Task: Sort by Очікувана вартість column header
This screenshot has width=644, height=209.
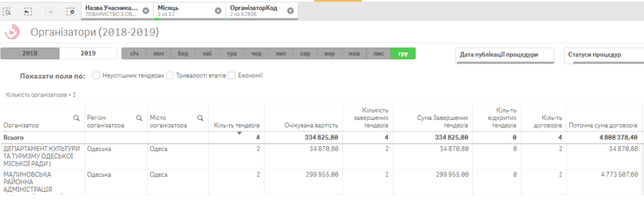Action: [x=311, y=125]
